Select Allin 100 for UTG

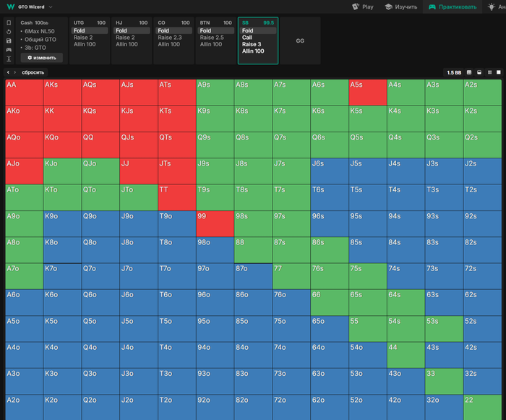85,44
